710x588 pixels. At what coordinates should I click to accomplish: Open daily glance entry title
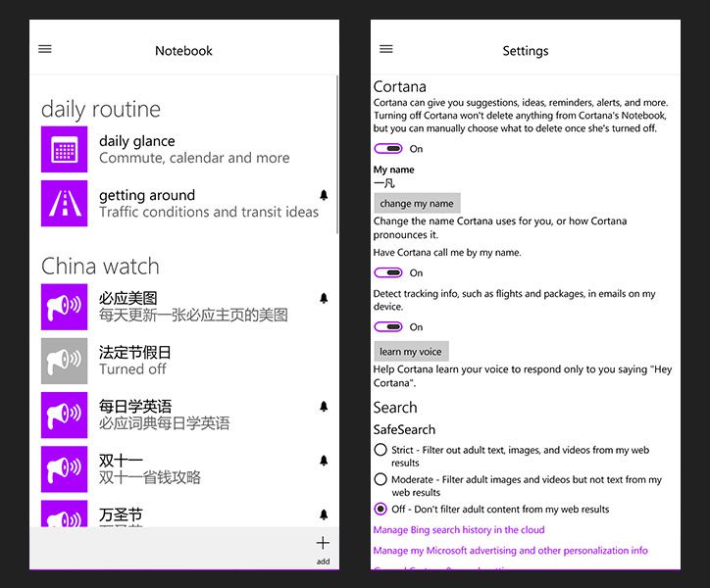tap(136, 141)
